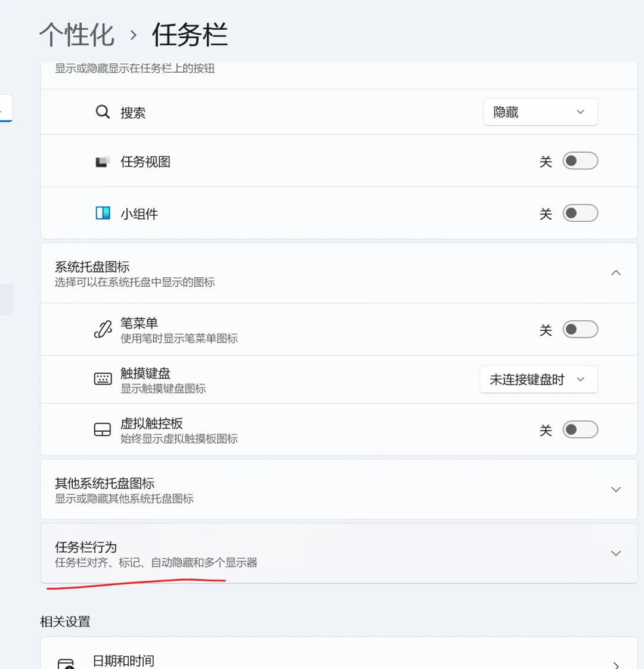
Task: Expand the 任务栏行为 section
Action: [x=615, y=553]
